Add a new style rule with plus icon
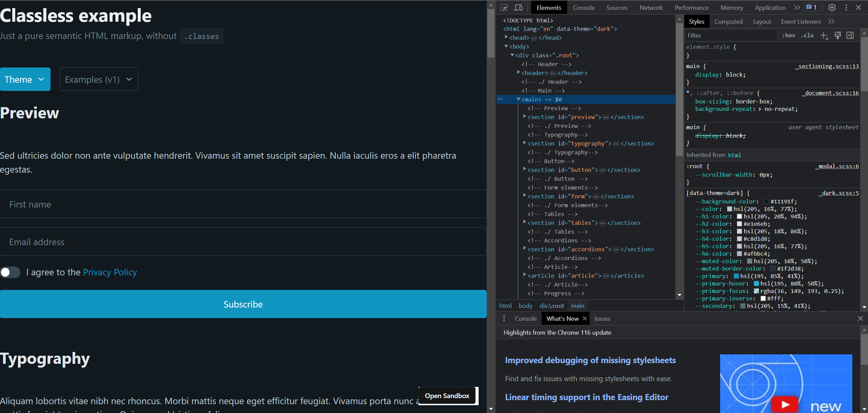Image resolution: width=868 pixels, height=413 pixels. coord(824,35)
